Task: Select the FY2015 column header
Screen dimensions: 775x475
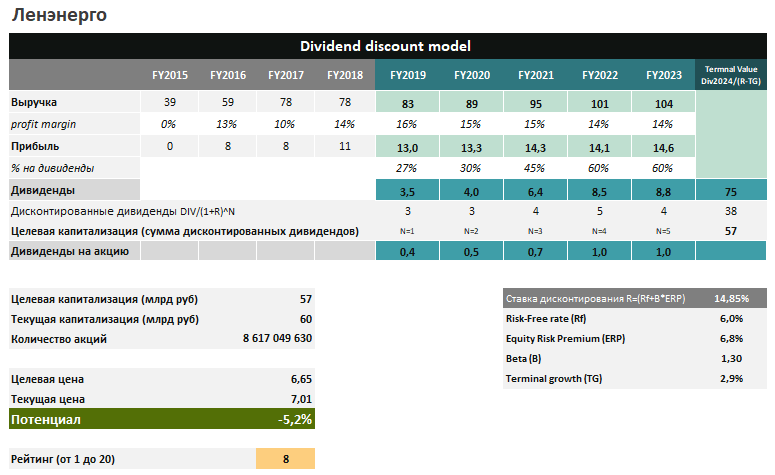Action: point(169,75)
